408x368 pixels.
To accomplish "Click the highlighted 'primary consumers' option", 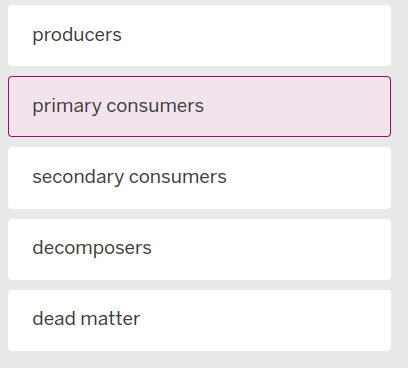I will tap(199, 106).
